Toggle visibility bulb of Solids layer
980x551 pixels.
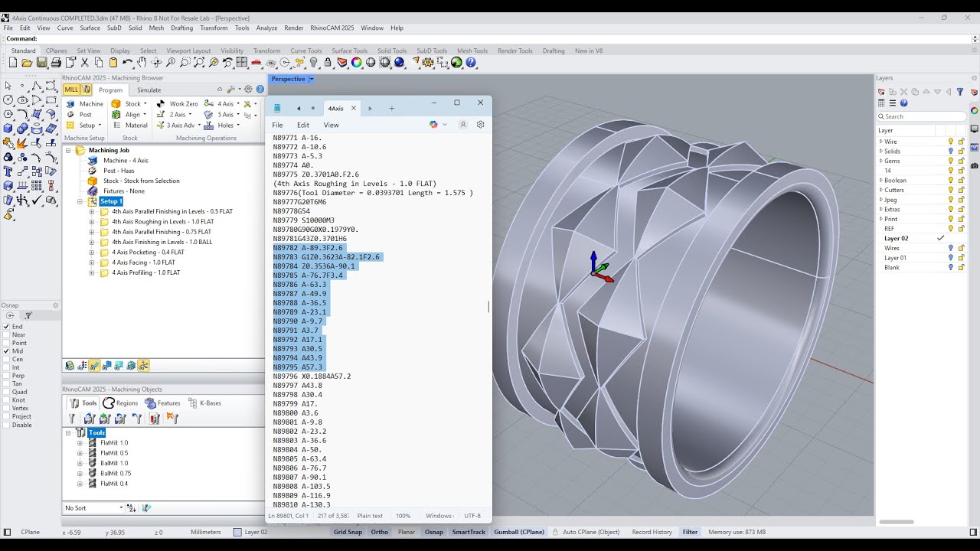tap(951, 152)
